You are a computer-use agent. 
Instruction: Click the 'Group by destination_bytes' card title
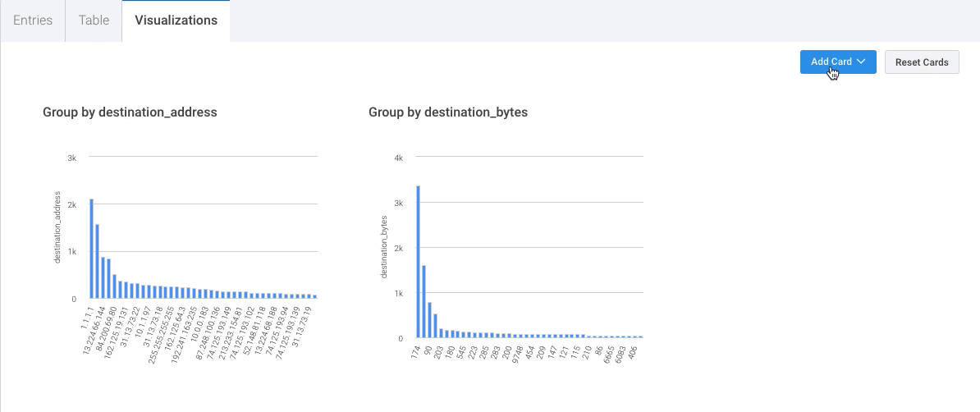click(448, 112)
